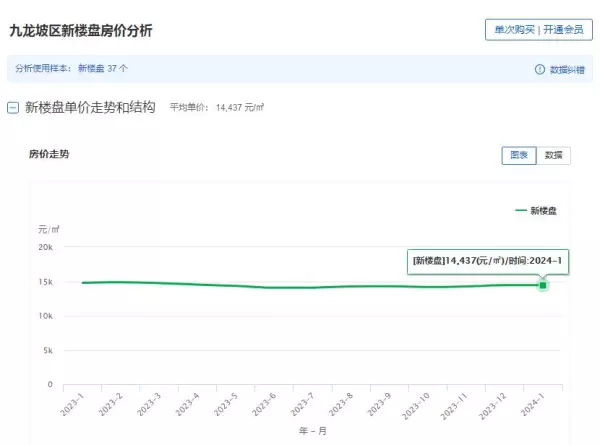The width and height of the screenshot is (600, 445).
Task: Click the 2024-1 green data point marker
Action: (x=543, y=285)
